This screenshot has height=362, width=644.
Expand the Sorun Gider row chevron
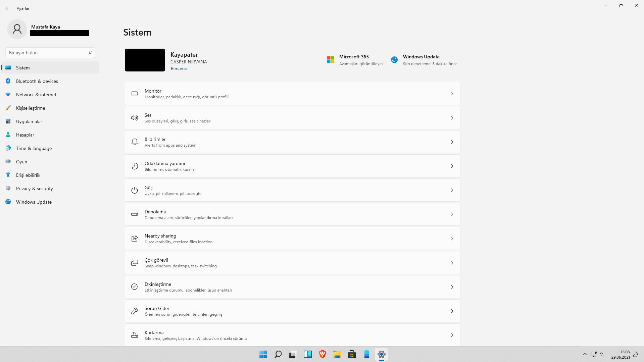[x=452, y=311]
